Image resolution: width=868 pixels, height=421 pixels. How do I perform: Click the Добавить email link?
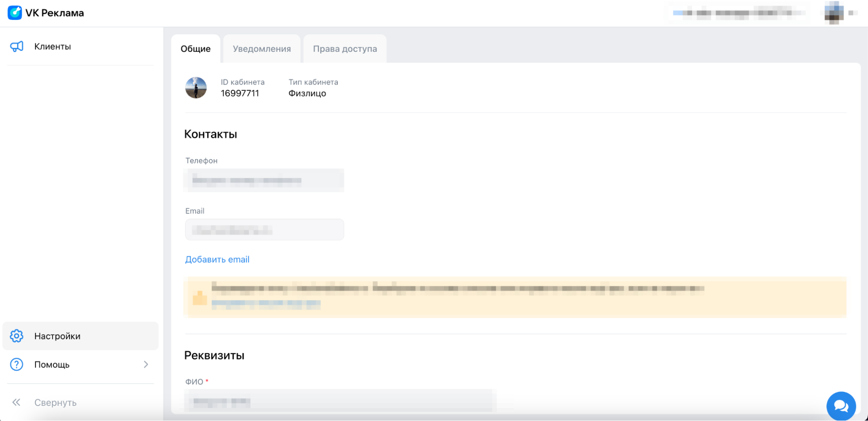pos(217,259)
